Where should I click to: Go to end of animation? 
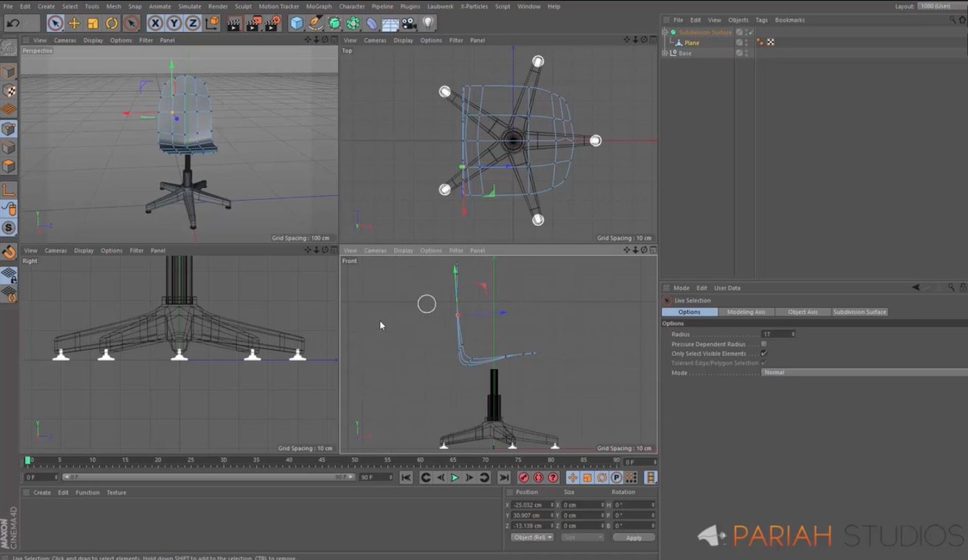pyautogui.click(x=504, y=477)
